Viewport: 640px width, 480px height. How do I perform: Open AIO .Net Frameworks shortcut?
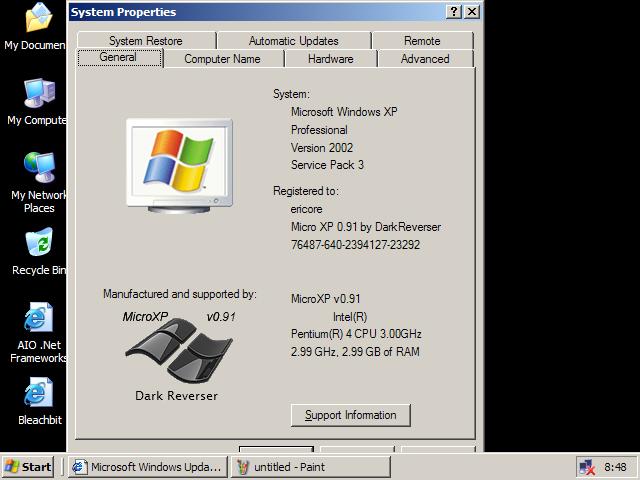(39, 333)
